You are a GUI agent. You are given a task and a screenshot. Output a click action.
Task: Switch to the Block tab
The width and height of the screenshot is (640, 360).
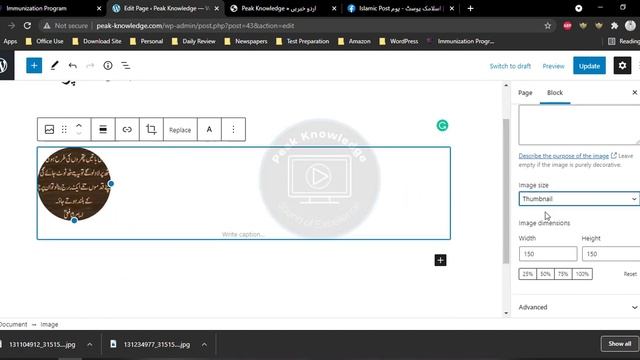(x=555, y=93)
